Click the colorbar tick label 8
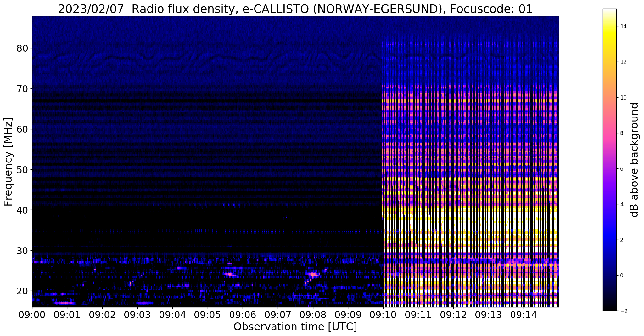 tap(621, 133)
